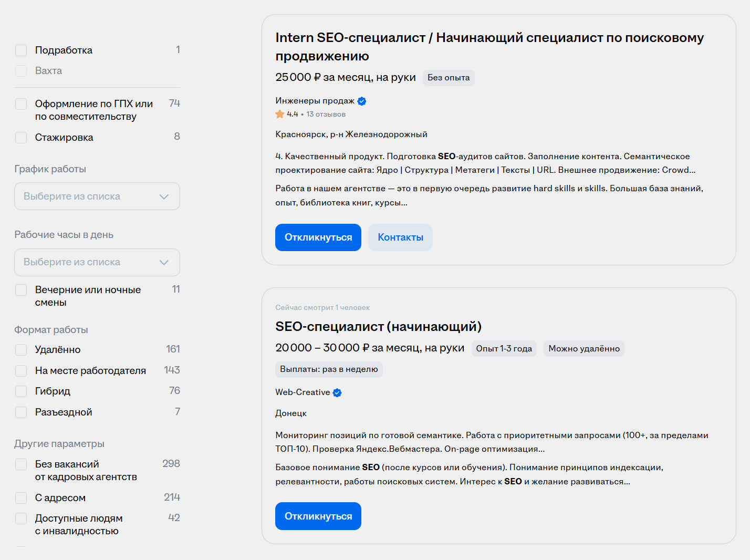750x560 pixels.
Task: Check the С адресом filter
Action: click(21, 498)
